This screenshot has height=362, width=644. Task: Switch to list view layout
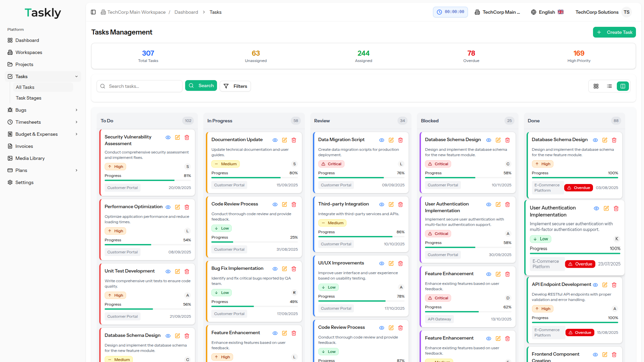(x=609, y=86)
